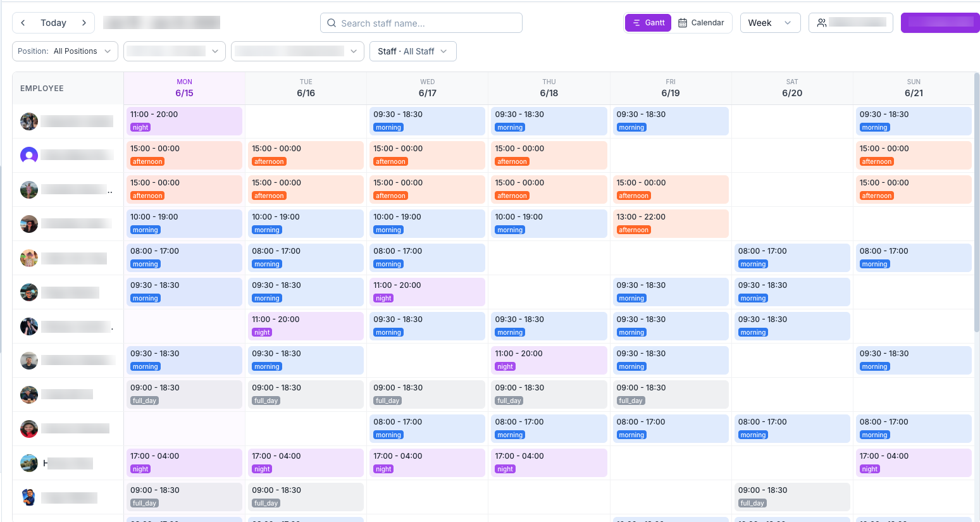The width and height of the screenshot is (980, 522).
Task: Open Saturday 09:30 - 18:30 shift in sixth row
Action: (x=792, y=292)
